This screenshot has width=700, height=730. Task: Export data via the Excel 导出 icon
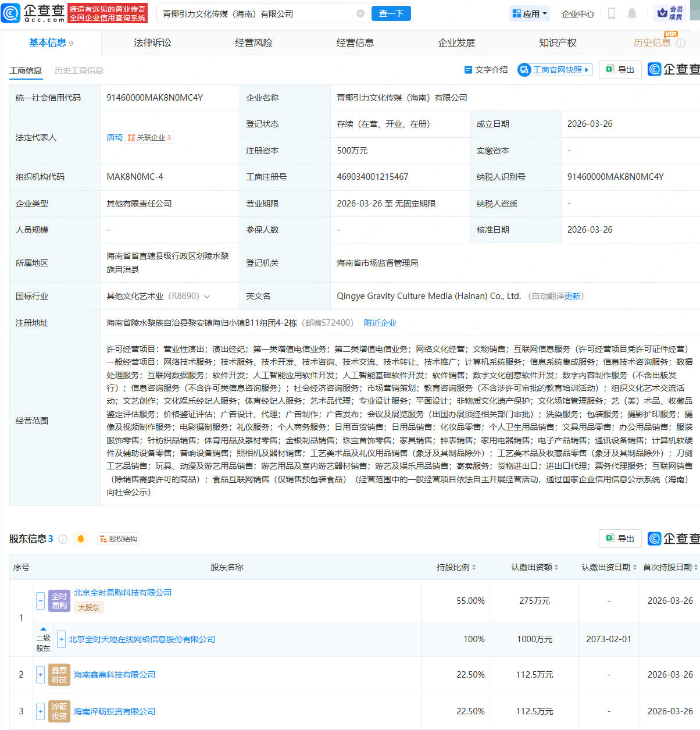[x=620, y=69]
